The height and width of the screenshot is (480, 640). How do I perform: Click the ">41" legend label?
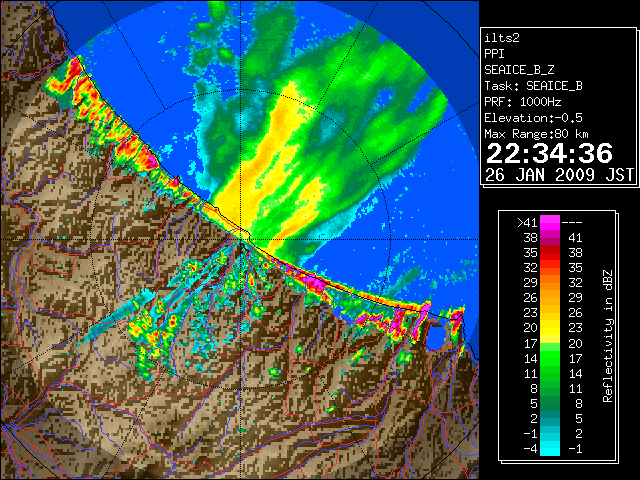point(527,223)
